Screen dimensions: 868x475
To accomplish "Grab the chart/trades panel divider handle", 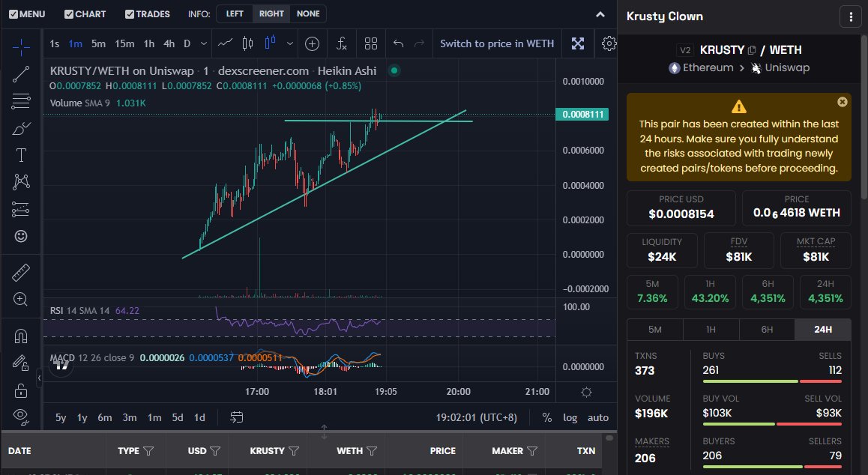I will pyautogui.click(x=325, y=432).
